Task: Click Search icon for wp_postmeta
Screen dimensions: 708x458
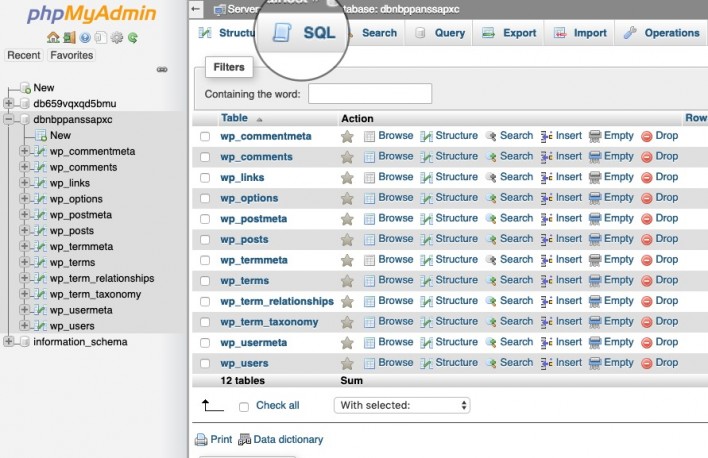Action: click(x=491, y=219)
